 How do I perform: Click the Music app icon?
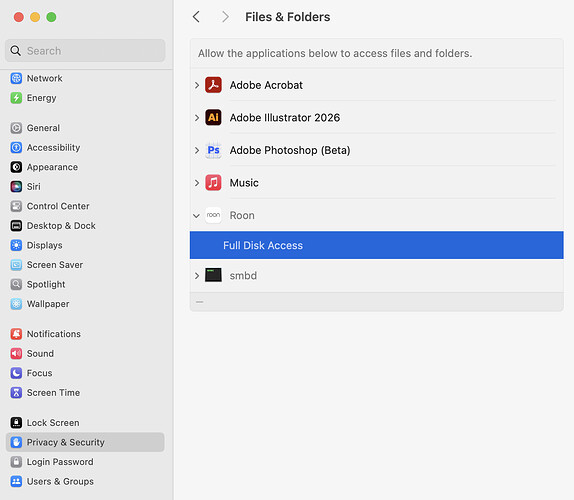(213, 183)
